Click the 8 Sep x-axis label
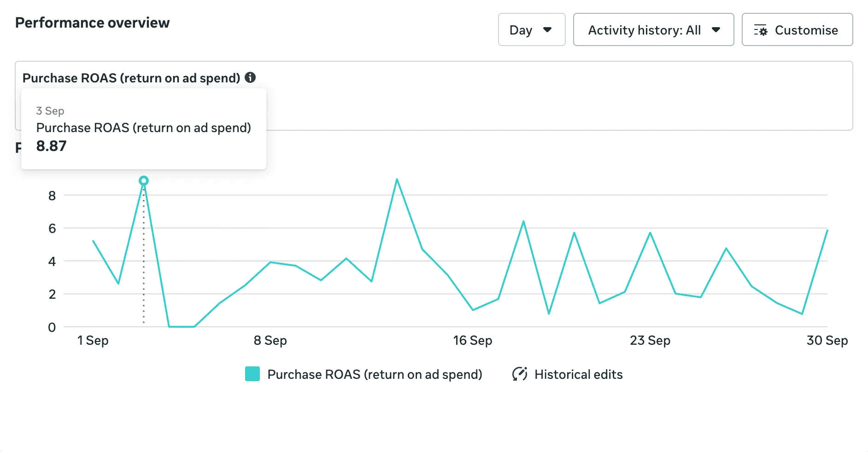This screenshot has width=868, height=452. tap(270, 341)
